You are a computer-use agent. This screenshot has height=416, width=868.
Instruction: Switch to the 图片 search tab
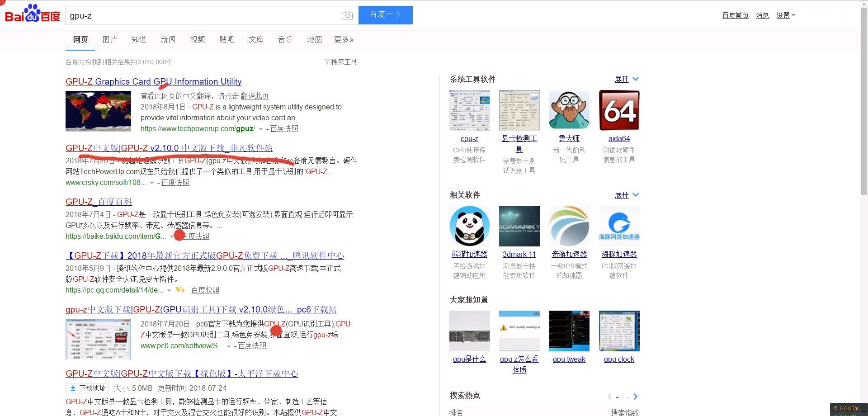tap(110, 39)
